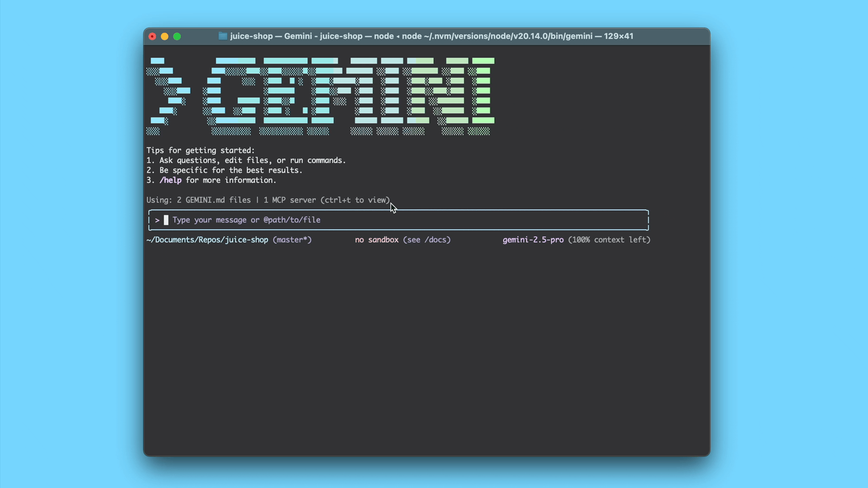
Task: Select the juice-shop path in the status bar
Action: pos(208,240)
